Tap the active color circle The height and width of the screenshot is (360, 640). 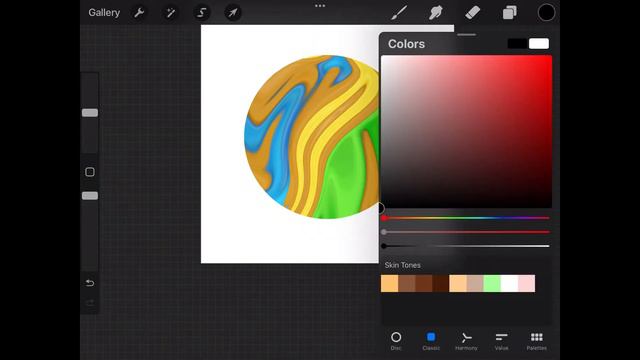point(546,13)
